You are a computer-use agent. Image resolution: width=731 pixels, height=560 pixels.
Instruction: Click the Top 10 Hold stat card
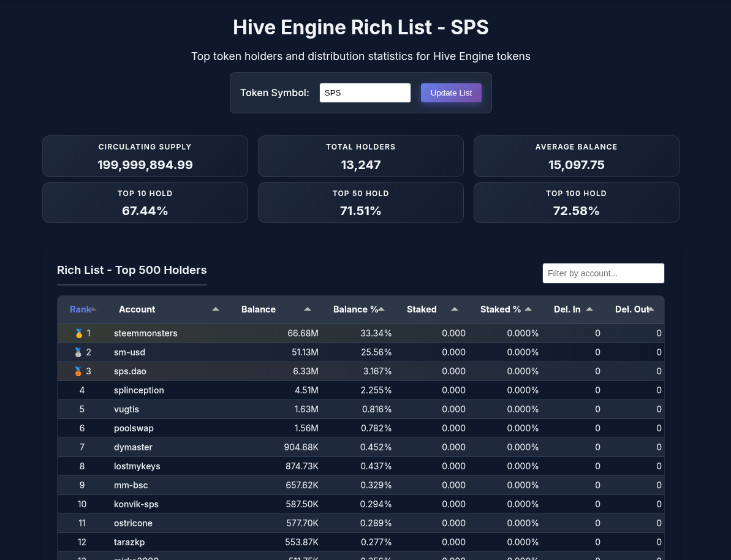145,202
